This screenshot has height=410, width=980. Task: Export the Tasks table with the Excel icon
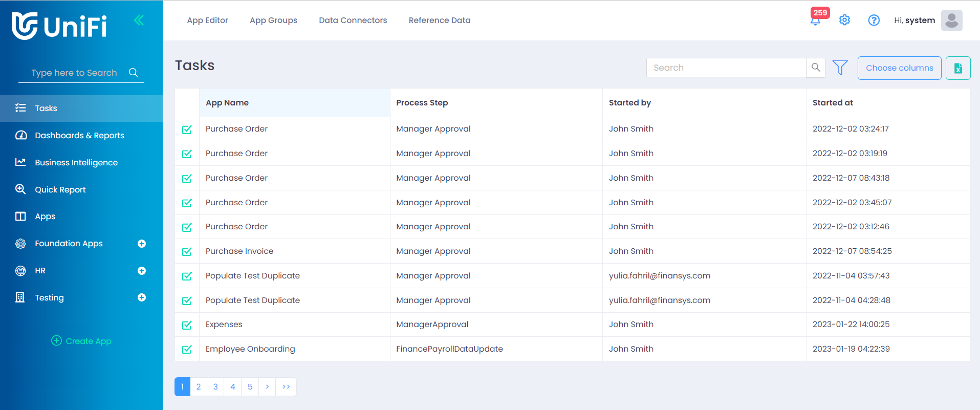point(958,68)
